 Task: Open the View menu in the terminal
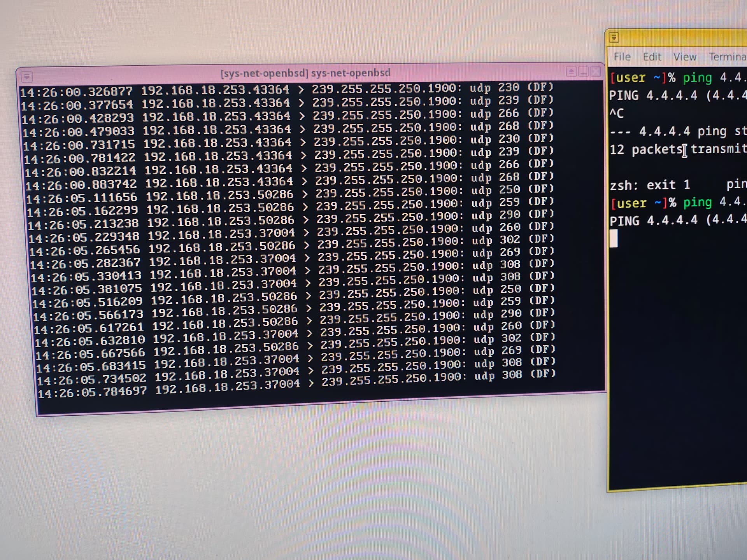685,57
